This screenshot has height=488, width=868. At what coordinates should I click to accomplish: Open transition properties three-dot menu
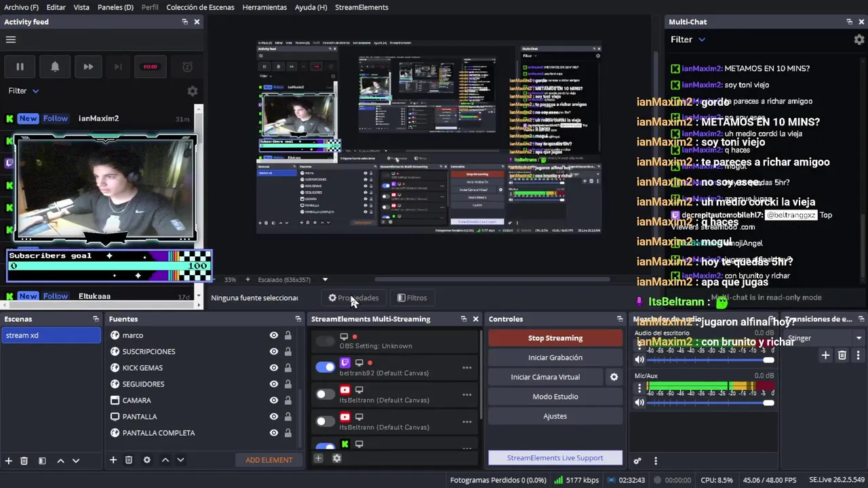(858, 355)
